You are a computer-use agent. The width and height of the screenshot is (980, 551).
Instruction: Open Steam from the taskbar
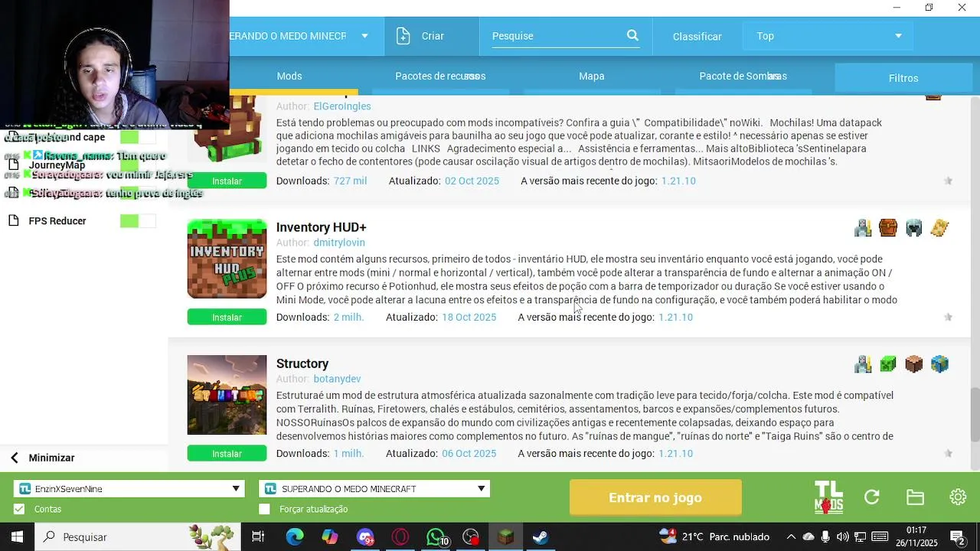541,537
